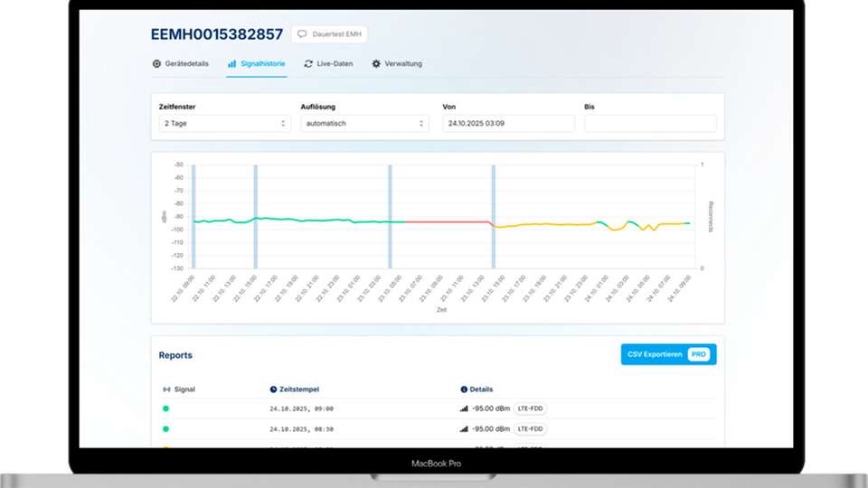Click the cog icon beside Verwaltung

(376, 64)
